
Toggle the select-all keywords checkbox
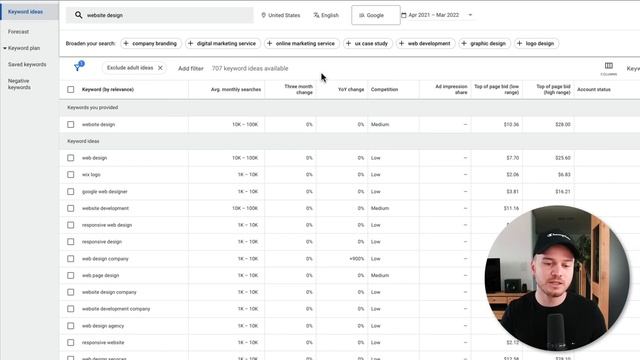pyautogui.click(x=71, y=89)
